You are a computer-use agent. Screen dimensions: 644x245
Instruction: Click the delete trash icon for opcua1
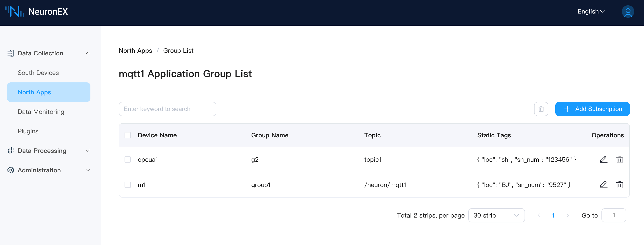pos(619,159)
